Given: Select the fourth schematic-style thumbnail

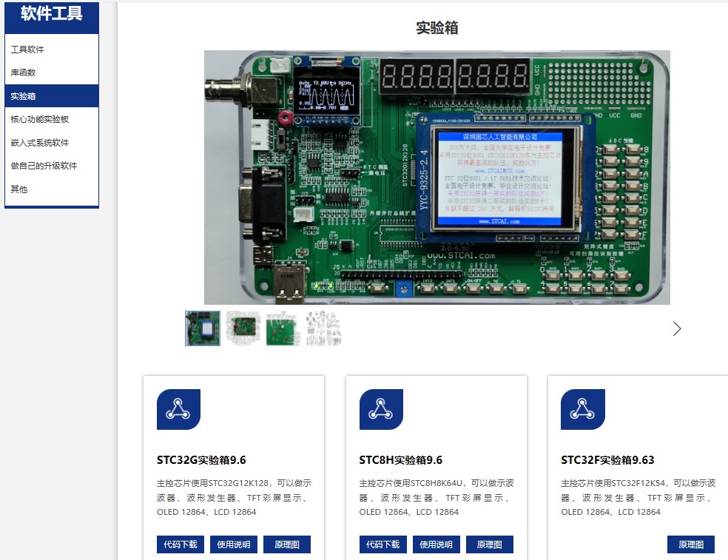Looking at the screenshot, I should click(x=323, y=328).
